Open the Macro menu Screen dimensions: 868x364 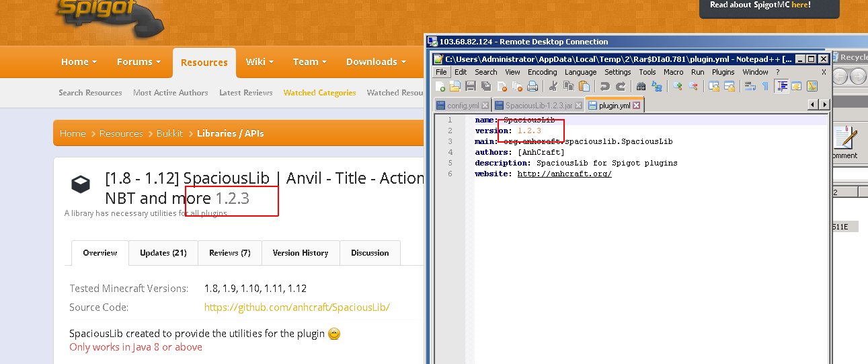pos(674,72)
